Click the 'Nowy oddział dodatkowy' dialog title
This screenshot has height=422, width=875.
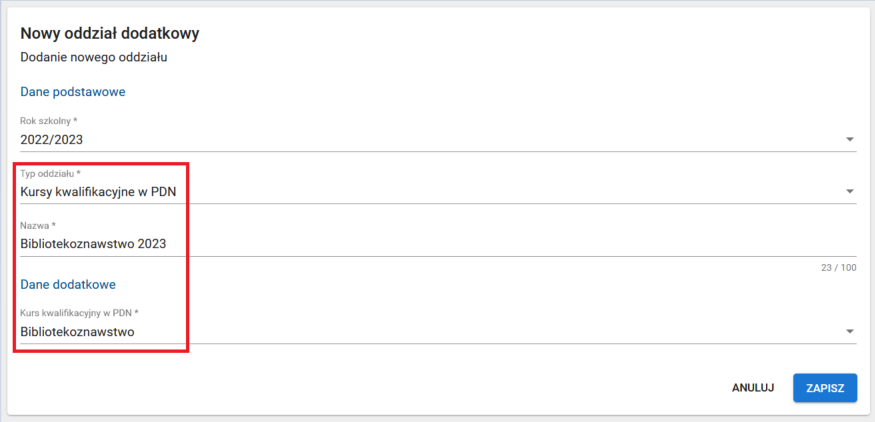110,34
